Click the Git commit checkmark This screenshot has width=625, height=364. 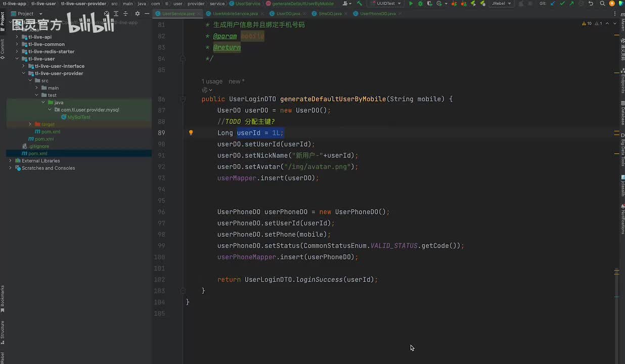[x=562, y=4]
